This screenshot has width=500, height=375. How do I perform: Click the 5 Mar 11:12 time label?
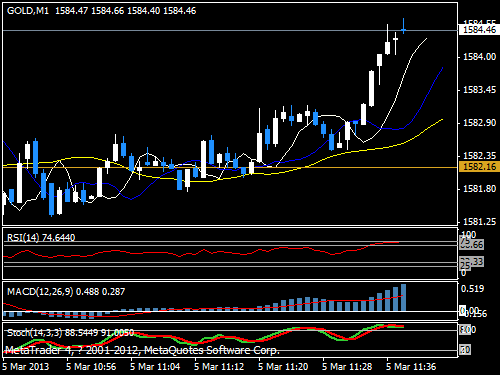[219, 367]
